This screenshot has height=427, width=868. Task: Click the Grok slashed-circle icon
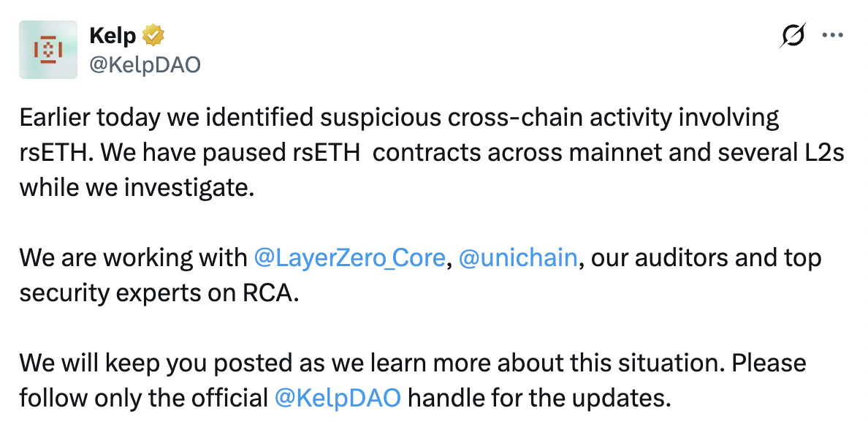793,35
